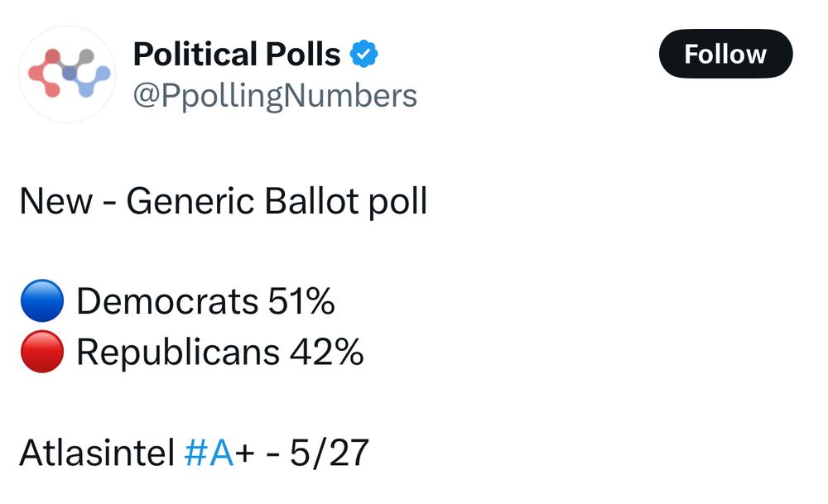Click the red circle emoji
This screenshot has height=504, width=828.
click(41, 353)
